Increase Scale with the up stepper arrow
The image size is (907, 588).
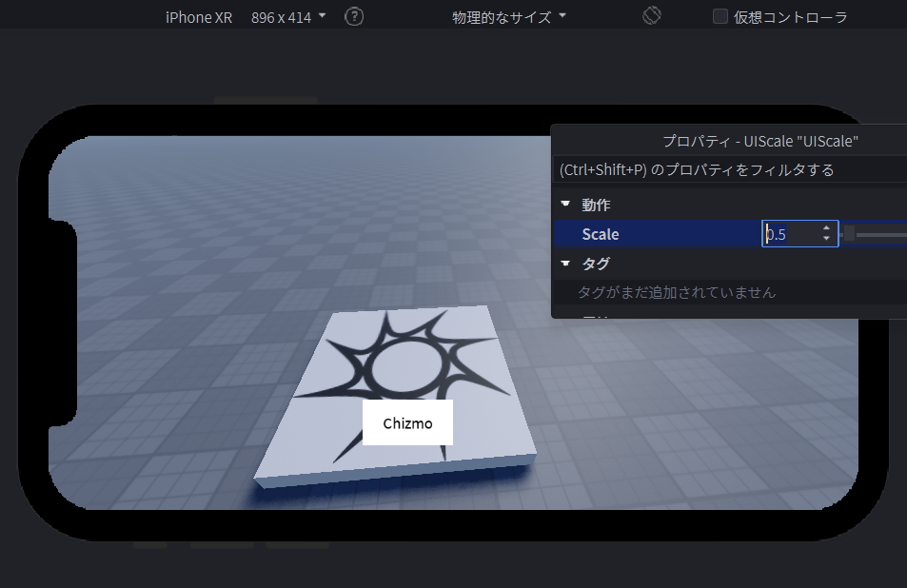click(827, 228)
